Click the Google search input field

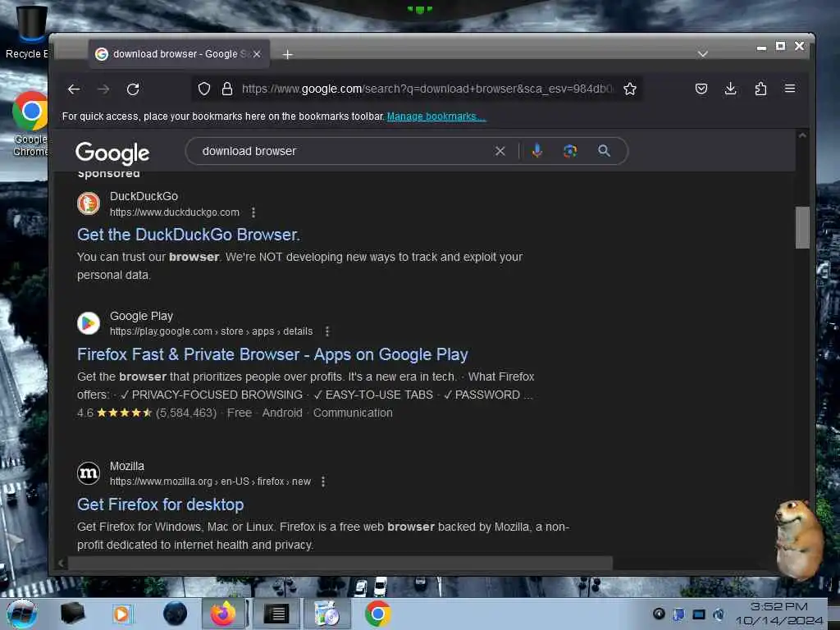[x=343, y=151]
